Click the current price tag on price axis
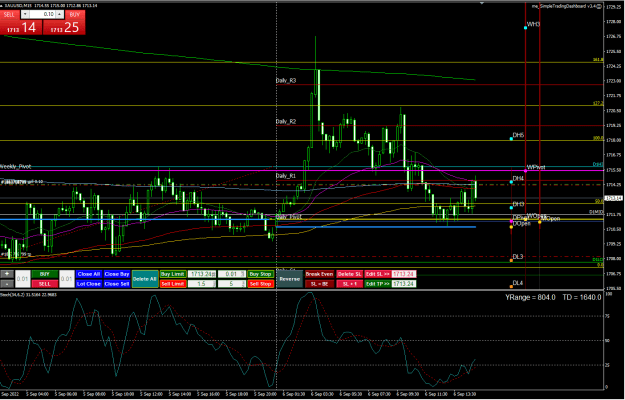This screenshot has width=625, height=400. (x=614, y=198)
